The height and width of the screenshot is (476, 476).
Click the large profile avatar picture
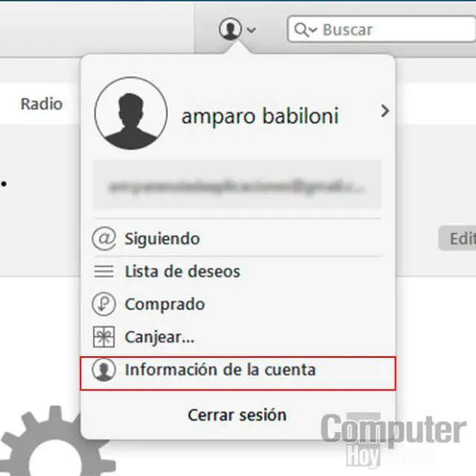[131, 114]
